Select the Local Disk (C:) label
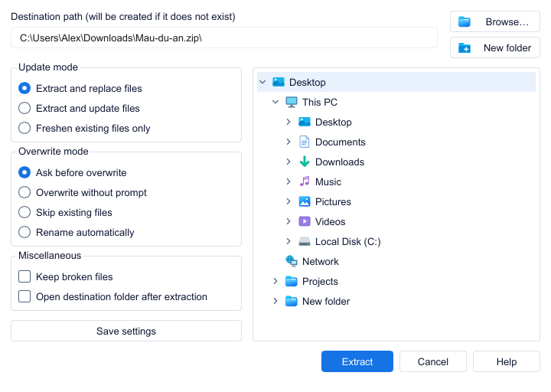Image resolution: width=551 pixels, height=392 pixels. [347, 241]
